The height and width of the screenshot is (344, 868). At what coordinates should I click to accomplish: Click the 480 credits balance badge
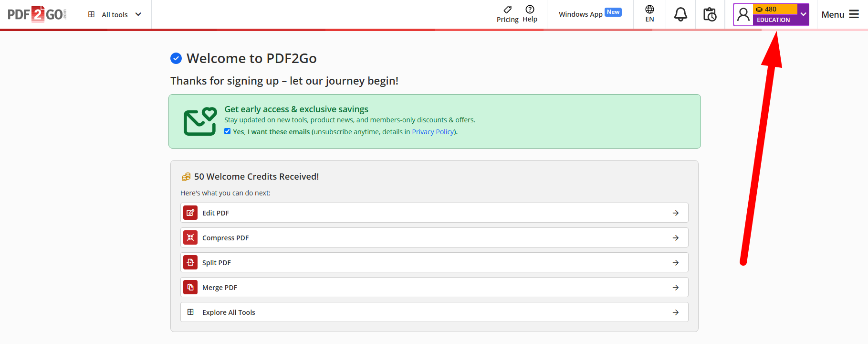774,9
